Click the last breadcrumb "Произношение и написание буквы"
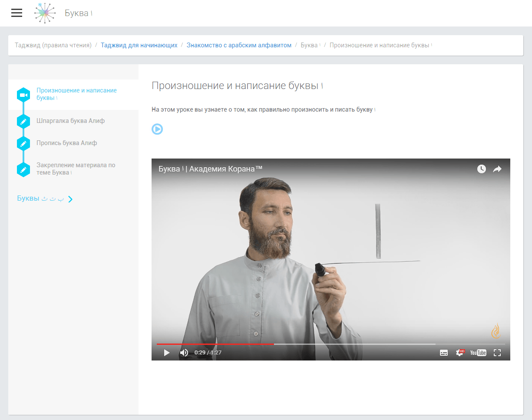532x420 pixels. tap(380, 45)
